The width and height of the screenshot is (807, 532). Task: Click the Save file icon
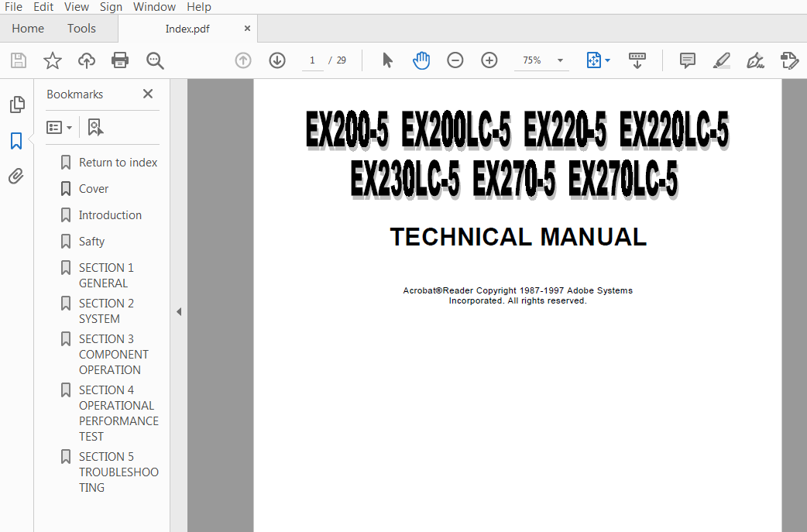19,60
